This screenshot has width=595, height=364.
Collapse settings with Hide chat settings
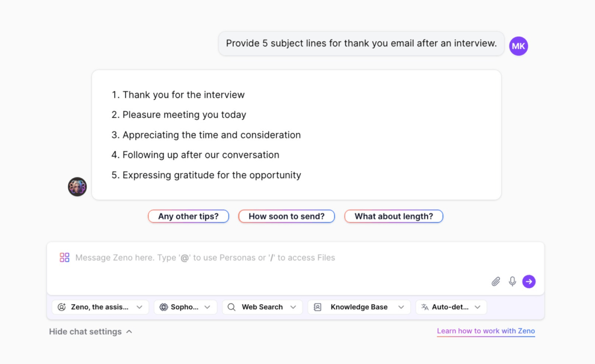tap(90, 332)
